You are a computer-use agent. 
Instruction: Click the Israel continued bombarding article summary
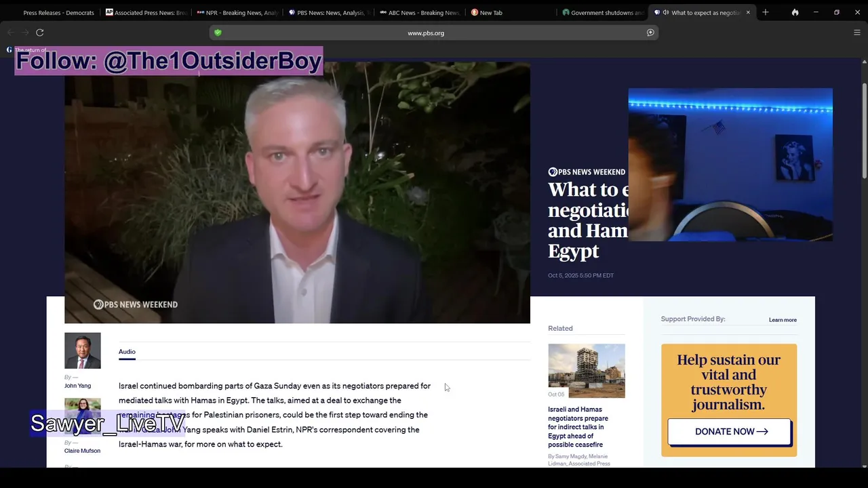click(x=275, y=415)
